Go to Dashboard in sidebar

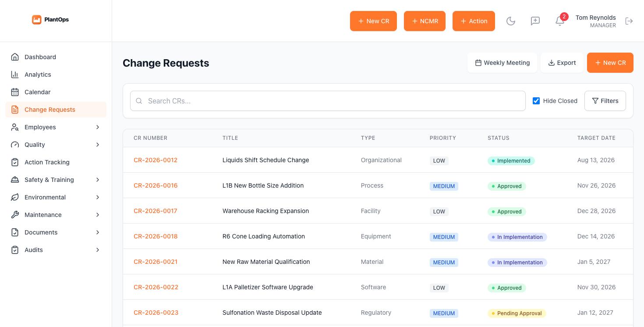[x=56, y=57]
